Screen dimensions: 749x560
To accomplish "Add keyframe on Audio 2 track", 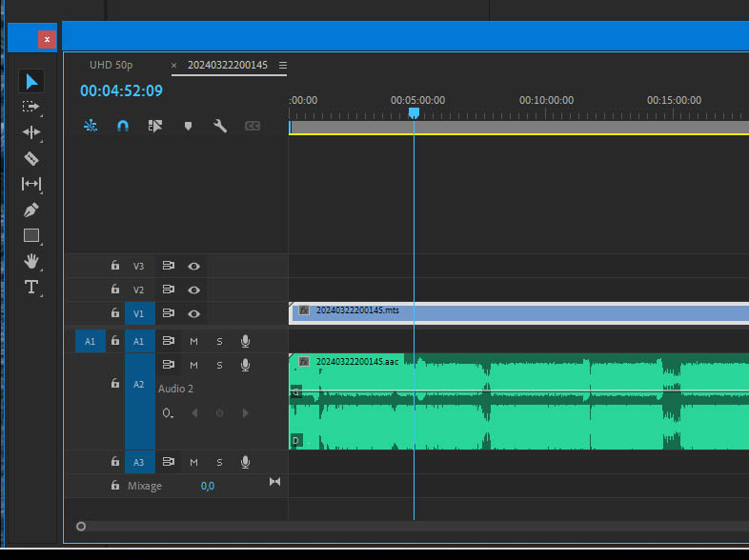I will tap(219, 413).
